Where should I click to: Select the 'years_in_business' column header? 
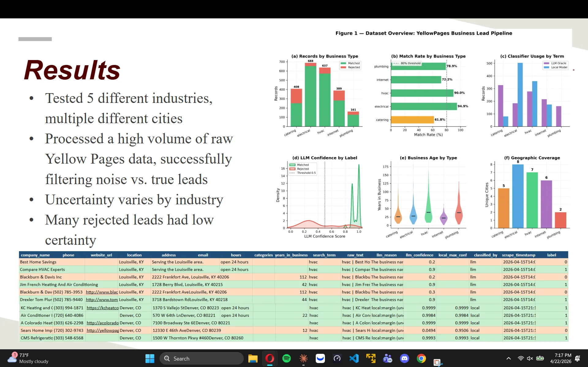(x=291, y=255)
